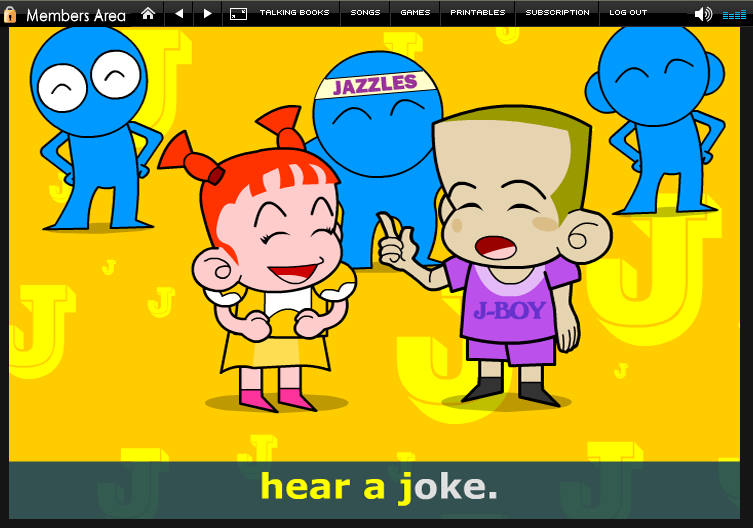Open the Printables section

478,13
